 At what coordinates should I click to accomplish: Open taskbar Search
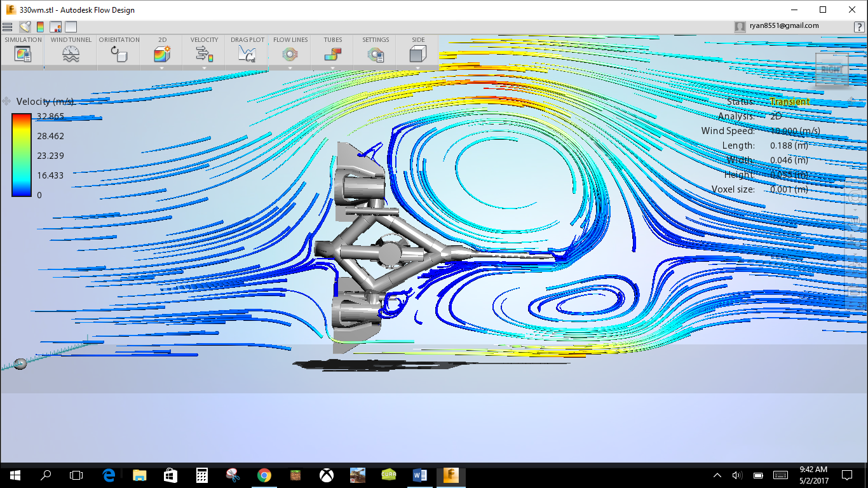click(46, 475)
